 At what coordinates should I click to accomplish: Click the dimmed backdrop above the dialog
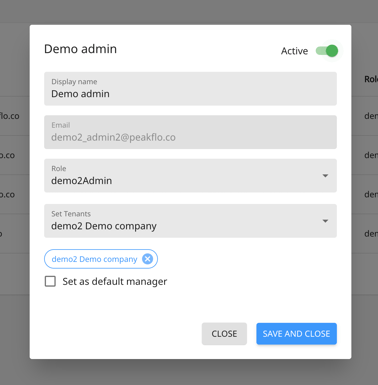(189, 12)
